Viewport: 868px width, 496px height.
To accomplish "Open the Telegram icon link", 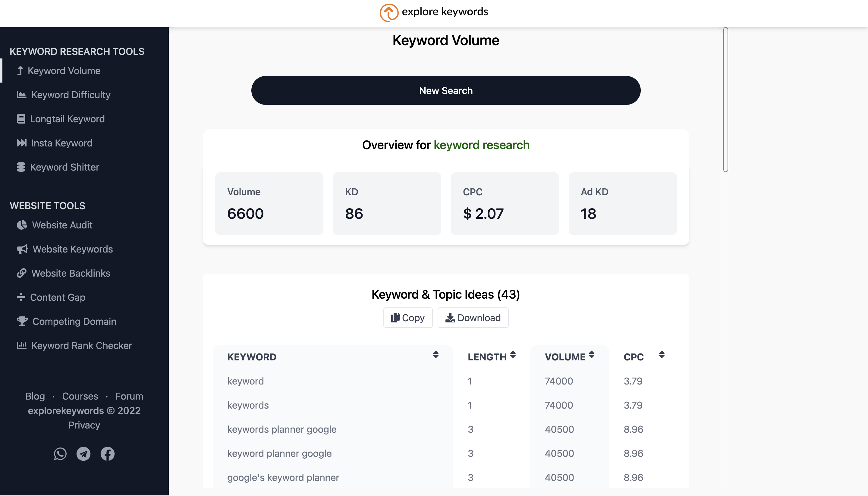I will 83,454.
